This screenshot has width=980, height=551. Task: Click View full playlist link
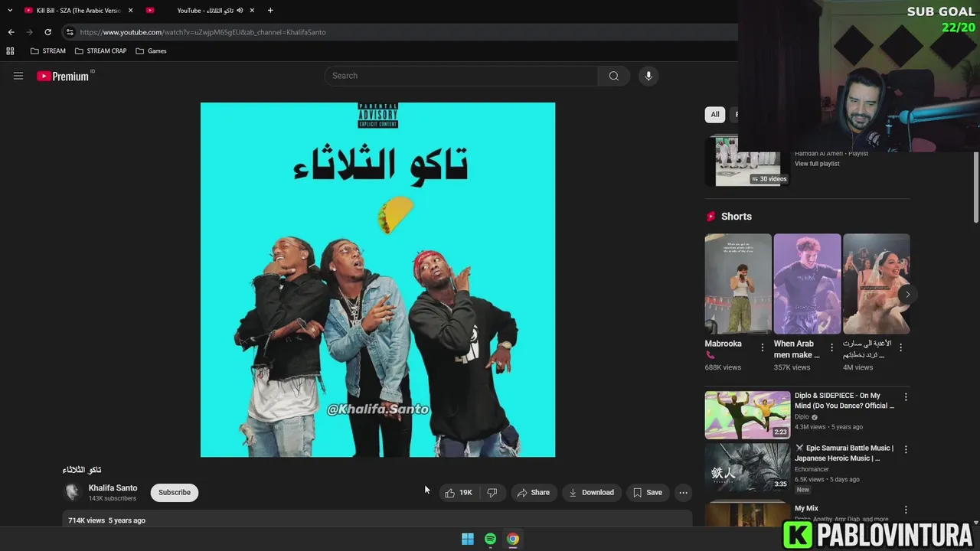click(817, 164)
